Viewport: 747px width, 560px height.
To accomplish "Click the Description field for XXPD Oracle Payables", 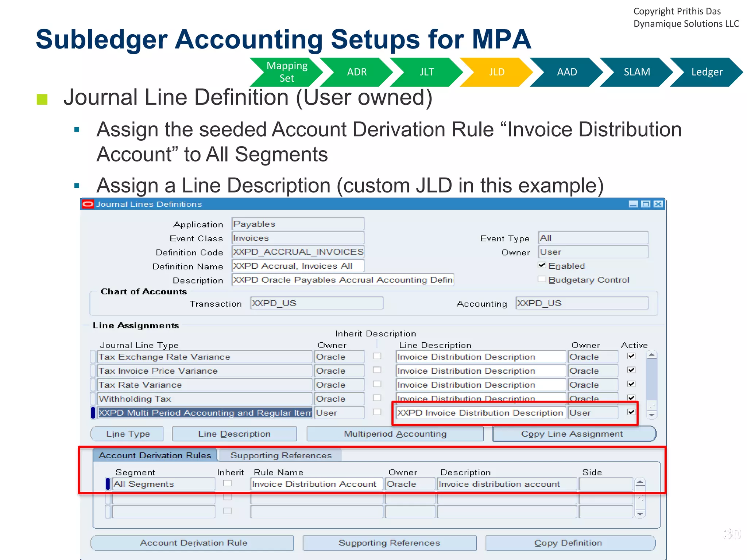I will 343,280.
